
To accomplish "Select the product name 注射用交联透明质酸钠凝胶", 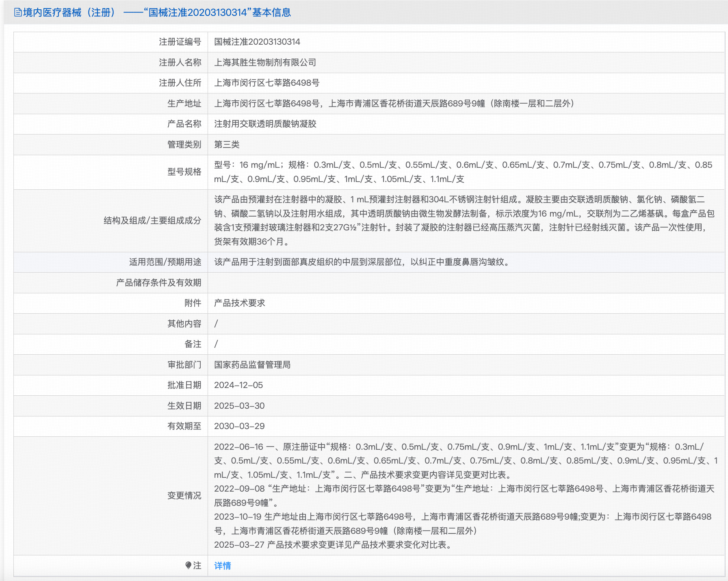I will point(266,124).
